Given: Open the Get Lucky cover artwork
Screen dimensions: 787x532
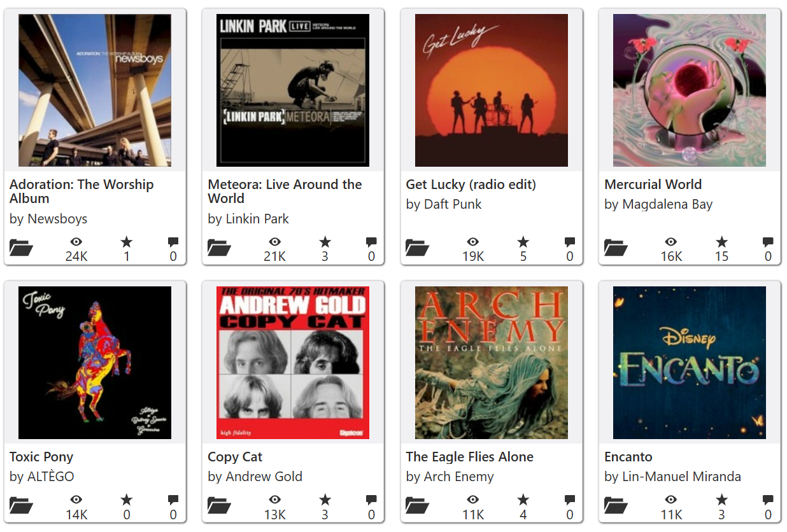Looking at the screenshot, I should [492, 90].
